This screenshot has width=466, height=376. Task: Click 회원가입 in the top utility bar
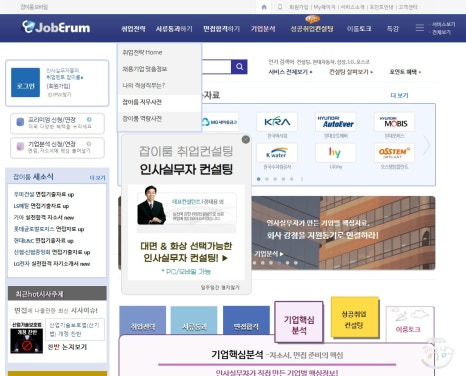(x=299, y=7)
